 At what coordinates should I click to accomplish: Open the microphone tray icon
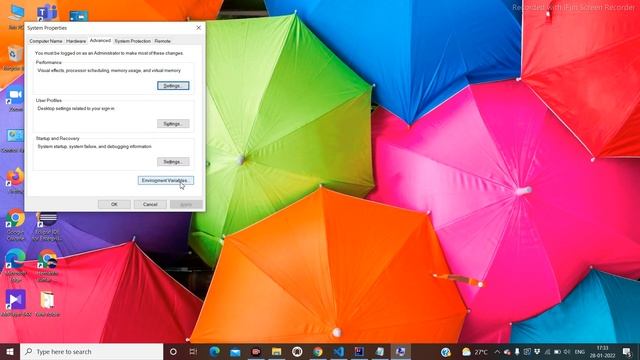click(x=517, y=351)
